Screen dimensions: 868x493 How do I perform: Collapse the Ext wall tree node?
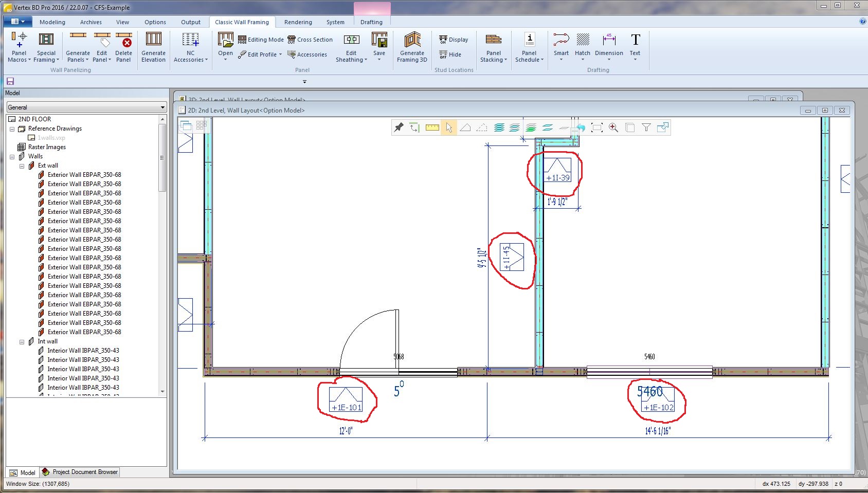tap(22, 166)
